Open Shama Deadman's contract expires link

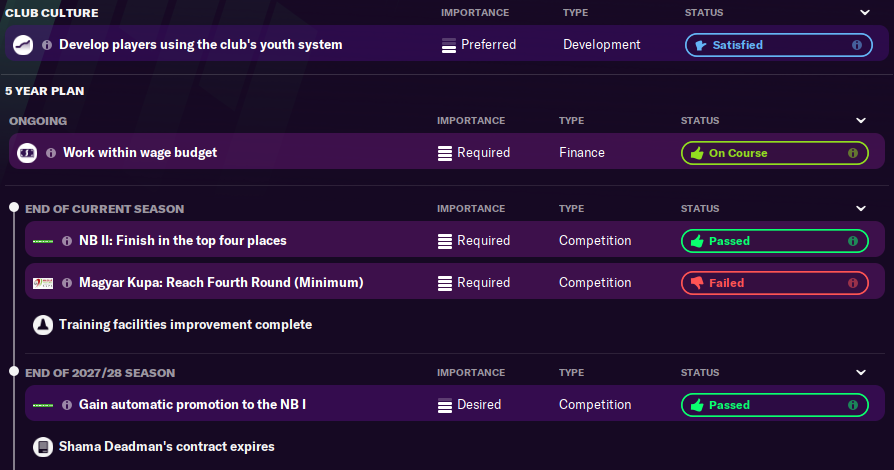166,447
